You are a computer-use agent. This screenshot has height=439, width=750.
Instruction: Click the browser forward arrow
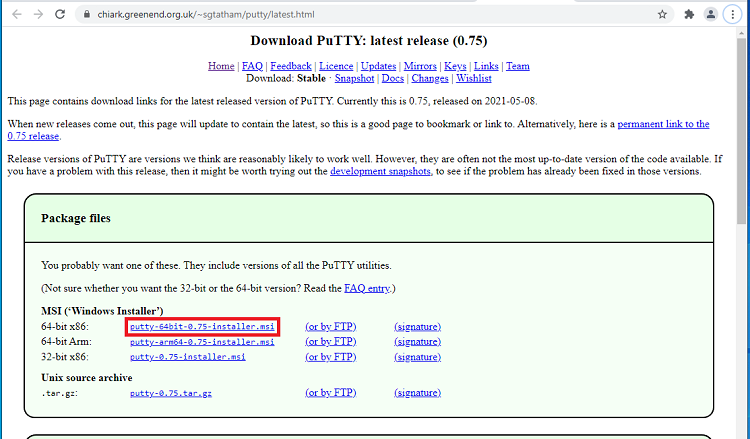click(38, 14)
